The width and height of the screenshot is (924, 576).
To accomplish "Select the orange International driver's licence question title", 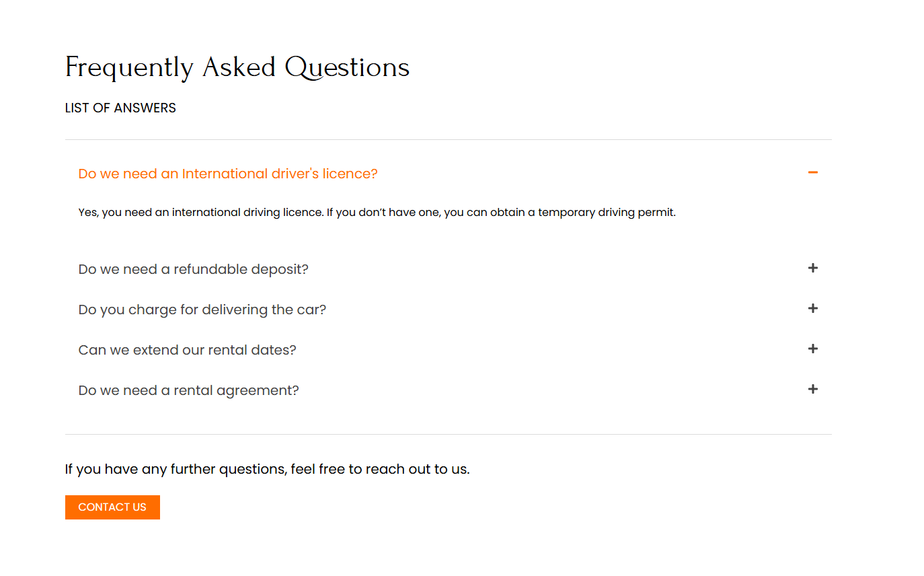I will point(228,174).
